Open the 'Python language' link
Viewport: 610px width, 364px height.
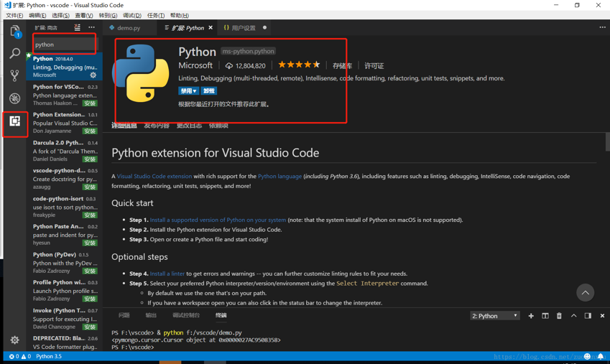click(279, 176)
